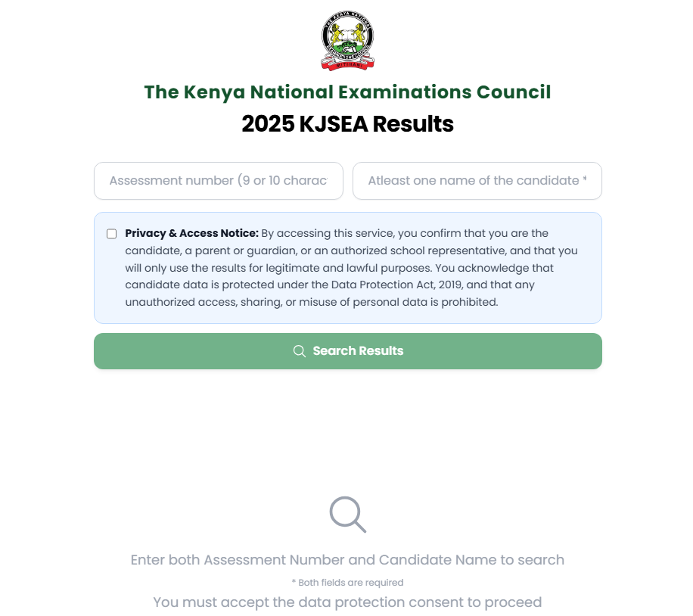This screenshot has height=616, width=693.
Task: Click the red MITIHANI ribbon on the logo
Action: (347, 65)
